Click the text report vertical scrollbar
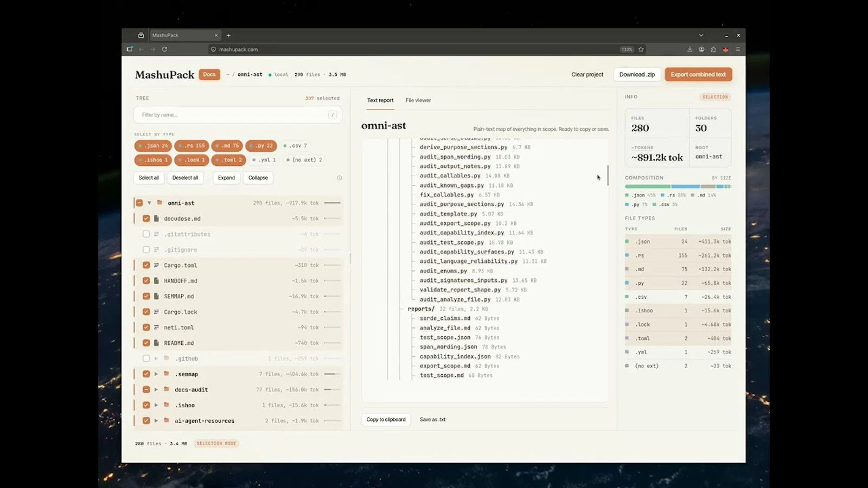 [x=608, y=175]
